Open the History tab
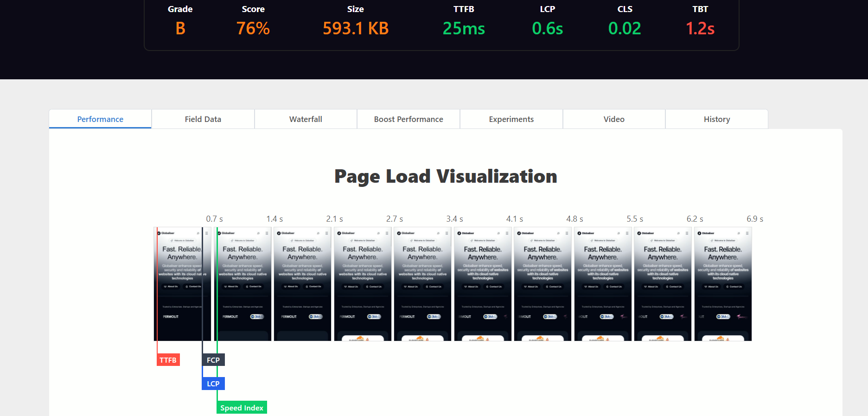 [x=717, y=119]
